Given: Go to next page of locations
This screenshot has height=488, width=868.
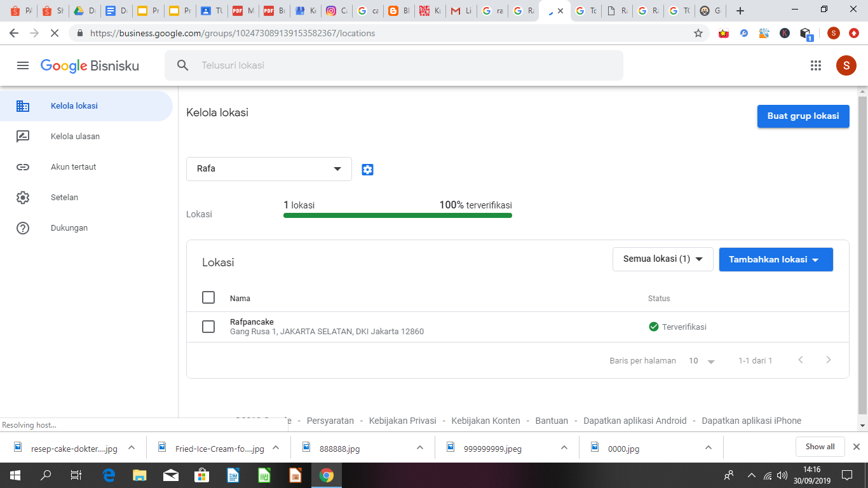Looking at the screenshot, I should coord(828,360).
